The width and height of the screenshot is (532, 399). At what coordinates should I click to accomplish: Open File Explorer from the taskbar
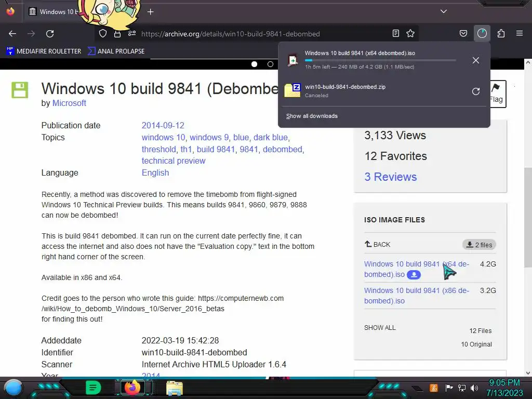pyautogui.click(x=175, y=388)
